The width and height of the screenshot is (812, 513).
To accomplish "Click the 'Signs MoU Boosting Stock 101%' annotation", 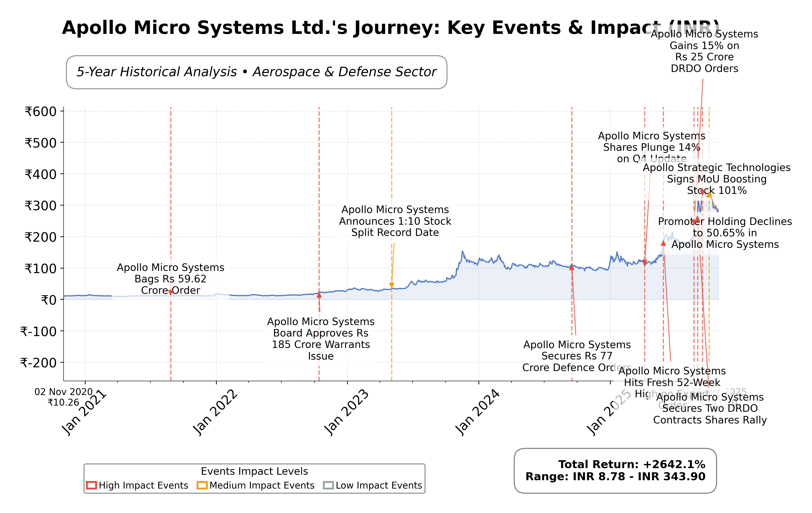I will click(x=717, y=179).
